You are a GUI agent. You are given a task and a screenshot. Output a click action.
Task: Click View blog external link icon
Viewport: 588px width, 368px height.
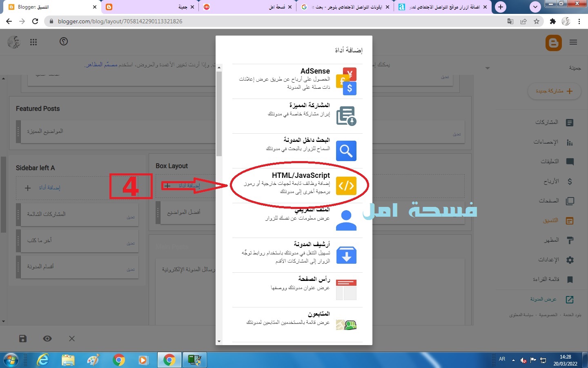570,299
